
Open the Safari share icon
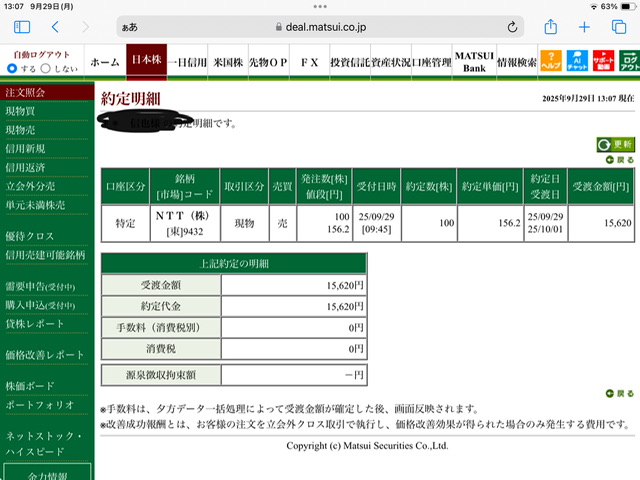551,27
